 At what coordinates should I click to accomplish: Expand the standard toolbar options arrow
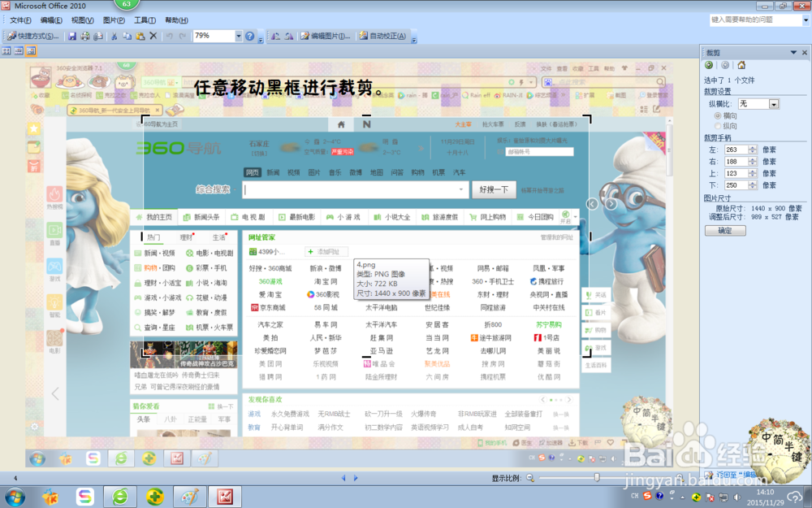(261, 37)
